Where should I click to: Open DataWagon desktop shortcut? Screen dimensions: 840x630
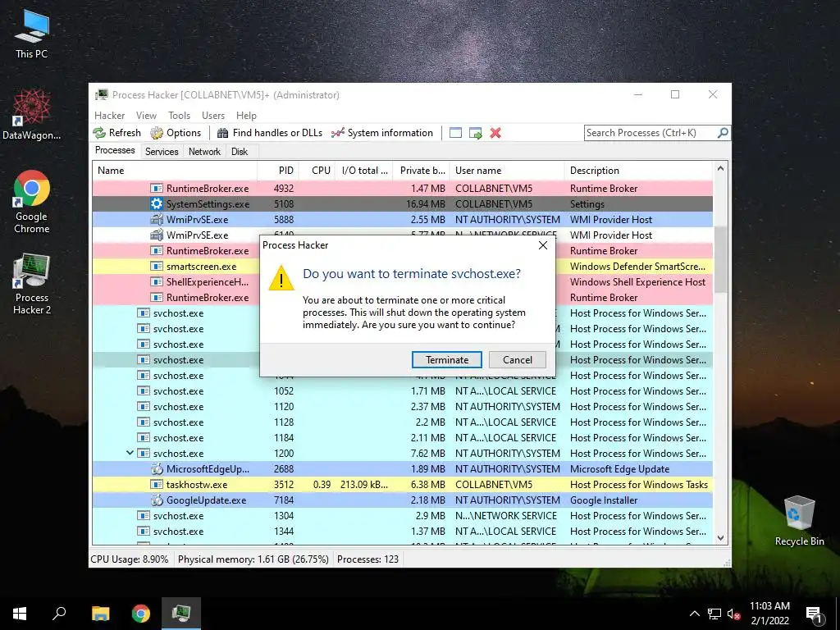pyautogui.click(x=31, y=115)
